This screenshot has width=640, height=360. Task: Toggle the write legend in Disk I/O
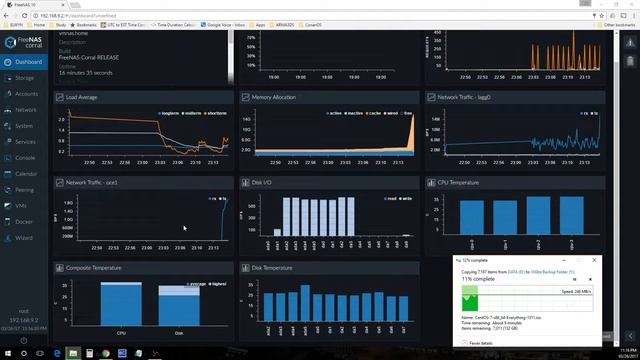pos(406,198)
